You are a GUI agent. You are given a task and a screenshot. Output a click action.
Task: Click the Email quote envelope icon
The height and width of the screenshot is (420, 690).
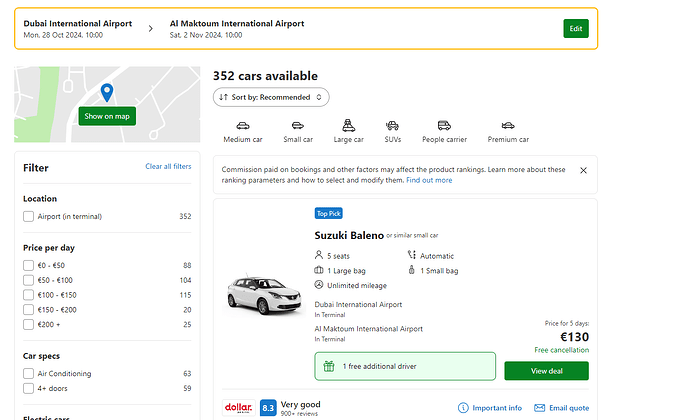pos(540,408)
